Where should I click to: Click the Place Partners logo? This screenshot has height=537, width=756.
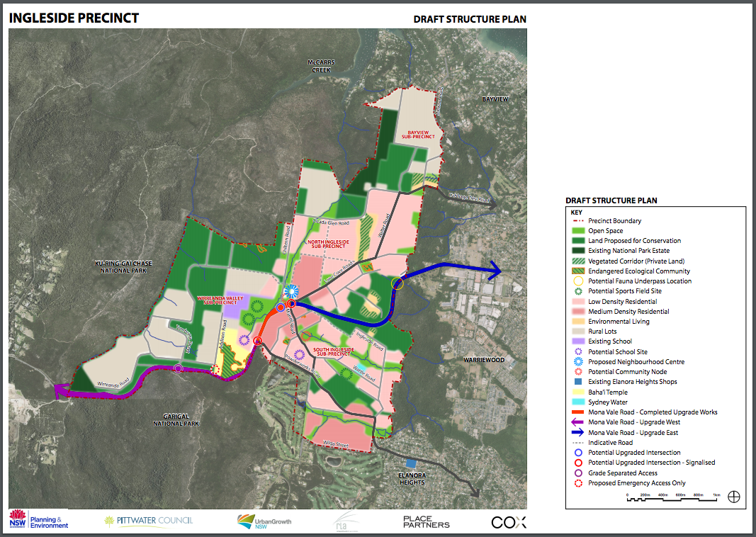coord(427,522)
